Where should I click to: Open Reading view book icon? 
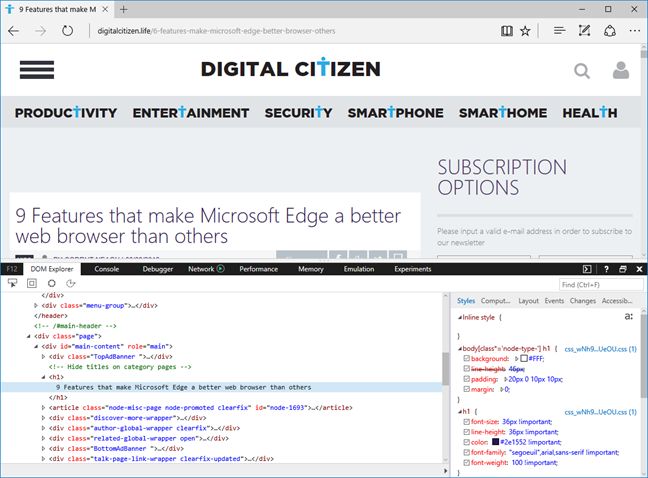coord(507,31)
